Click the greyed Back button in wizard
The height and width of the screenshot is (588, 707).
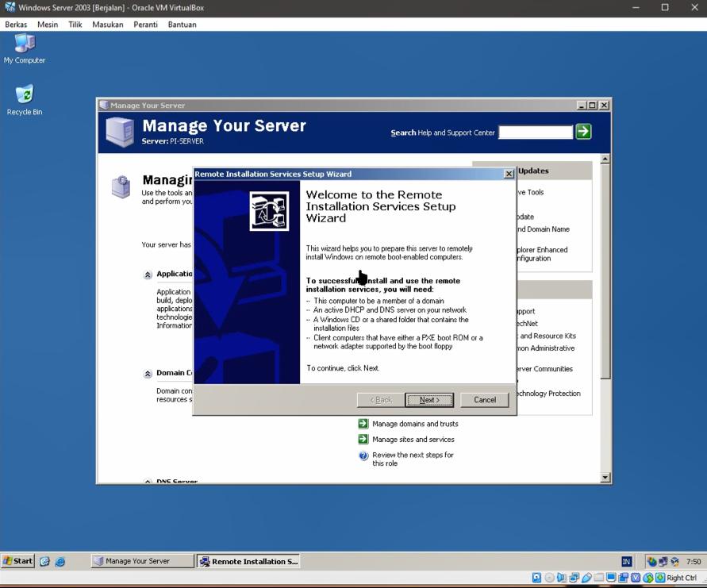click(381, 399)
